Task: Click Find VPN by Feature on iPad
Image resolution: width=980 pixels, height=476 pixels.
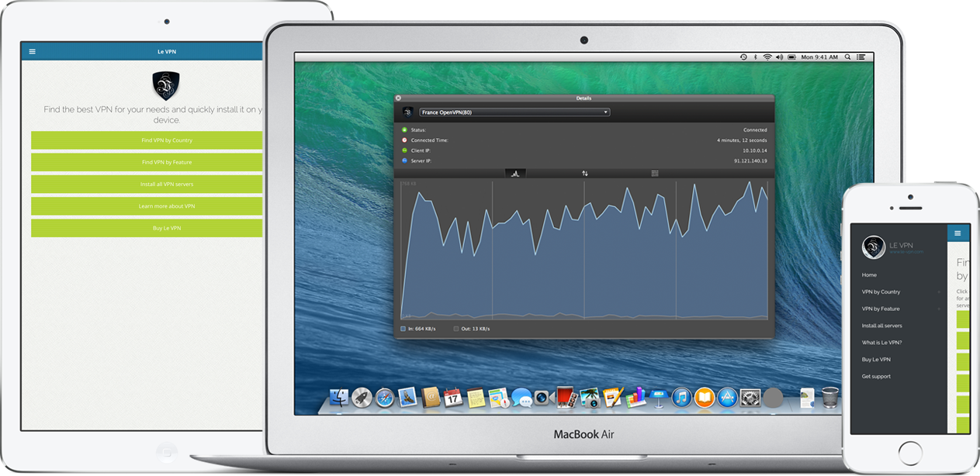Action: click(x=147, y=162)
